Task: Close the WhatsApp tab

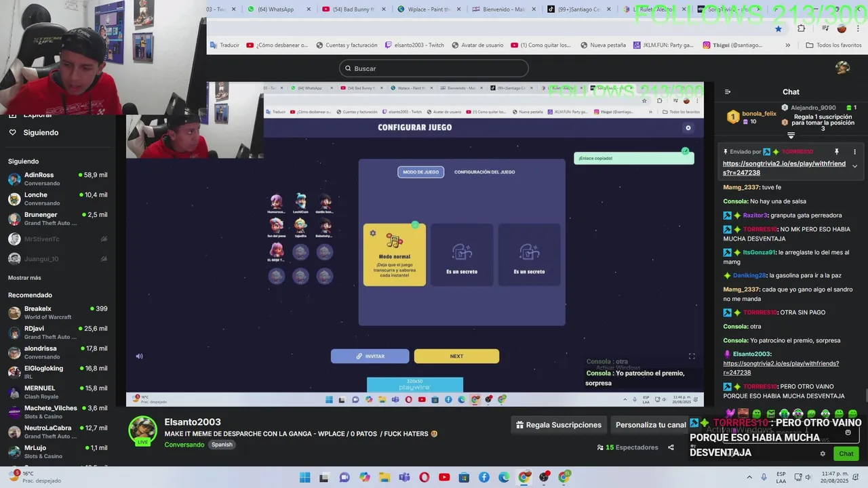Action: [x=309, y=9]
